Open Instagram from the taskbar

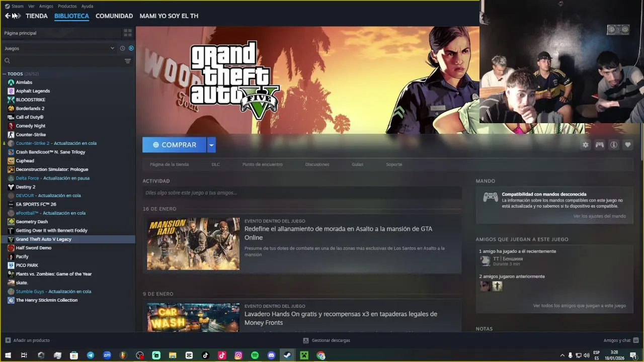point(238,355)
